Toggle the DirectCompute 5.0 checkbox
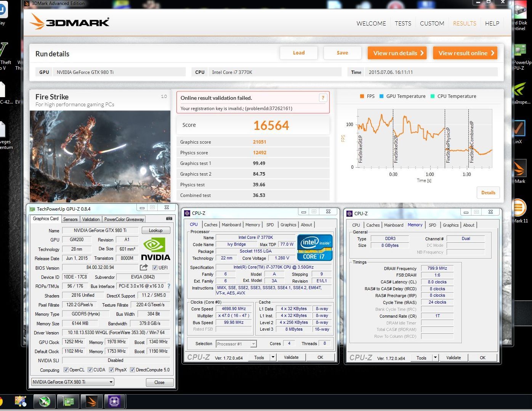The height and width of the screenshot is (411, 532). [x=132, y=369]
